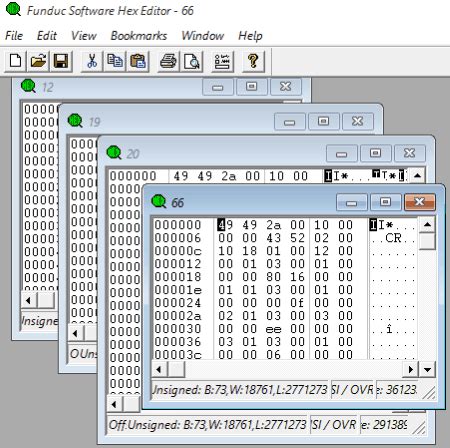Viewport: 450px width, 448px height.
Task: Open the File menu
Action: click(14, 36)
